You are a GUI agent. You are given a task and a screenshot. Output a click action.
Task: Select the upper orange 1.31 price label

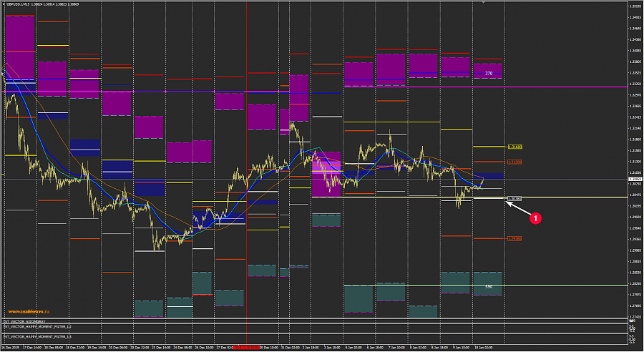tap(514, 162)
